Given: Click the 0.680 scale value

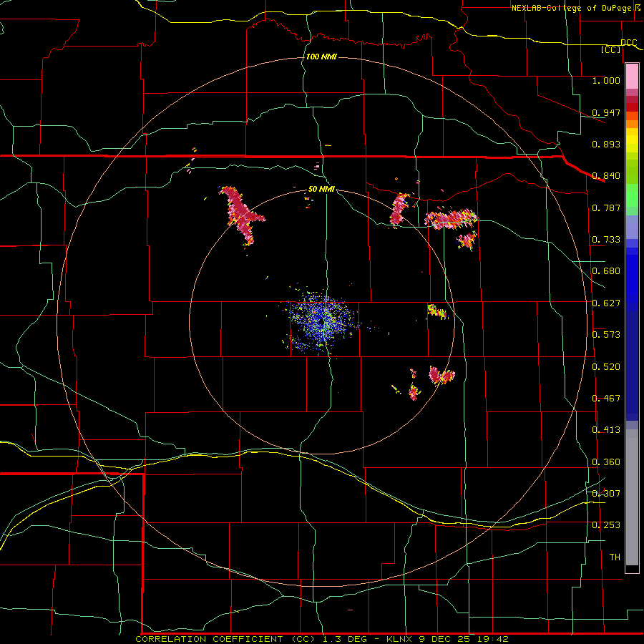Looking at the screenshot, I should click(x=606, y=271).
